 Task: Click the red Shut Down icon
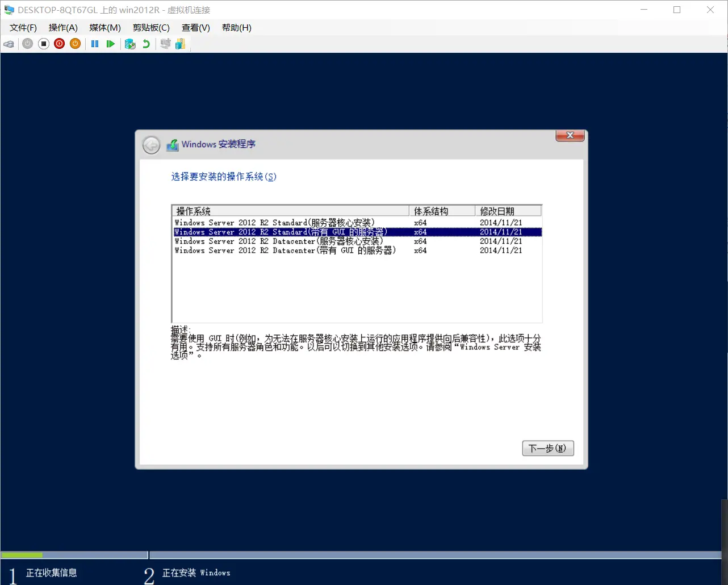[x=60, y=44]
